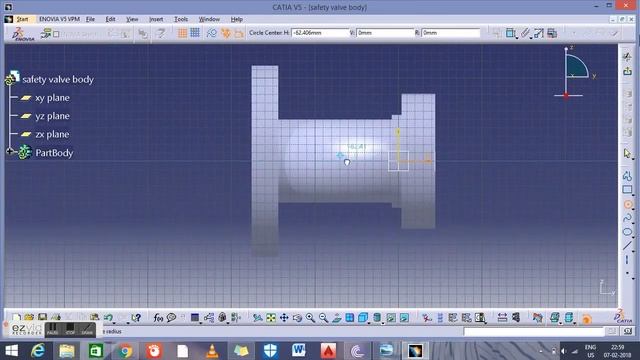Toggle Dimensional Constraints option
This screenshot has width=640, height=360.
pyautogui.click(x=239, y=33)
